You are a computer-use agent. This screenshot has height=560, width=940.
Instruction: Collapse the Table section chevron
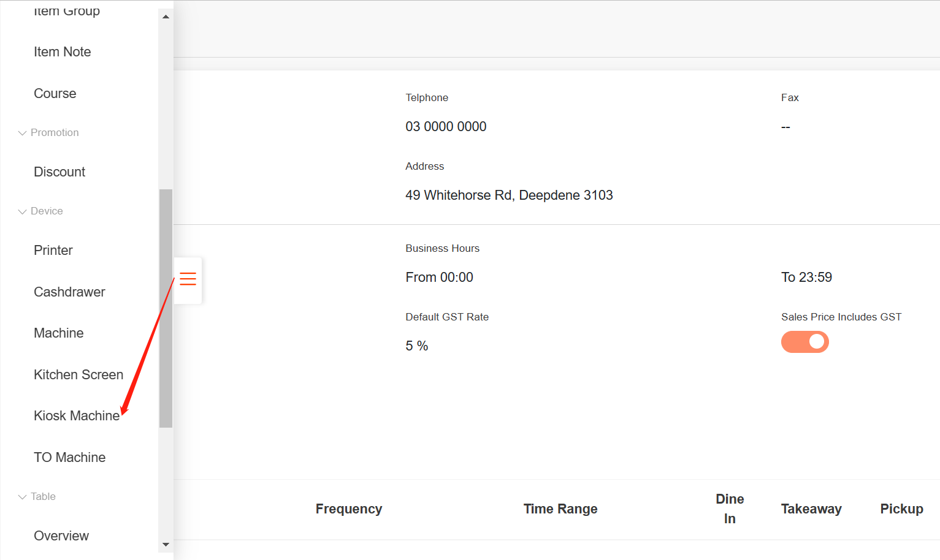[23, 497]
